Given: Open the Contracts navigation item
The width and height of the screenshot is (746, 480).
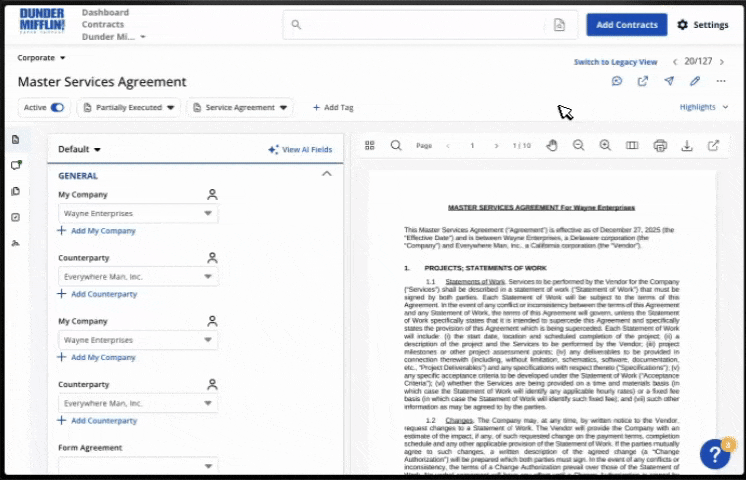Looking at the screenshot, I should [103, 24].
